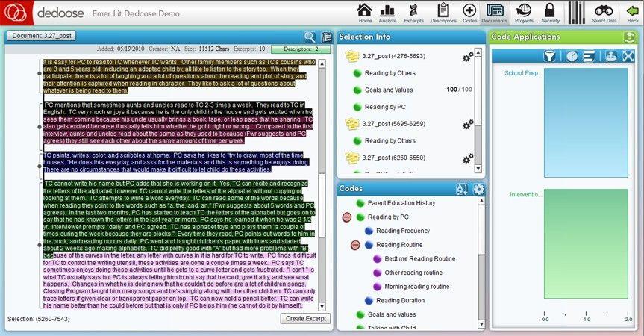644x336 pixels.
Task: Click the filter funnel in Code Applications
Action: tap(549, 56)
